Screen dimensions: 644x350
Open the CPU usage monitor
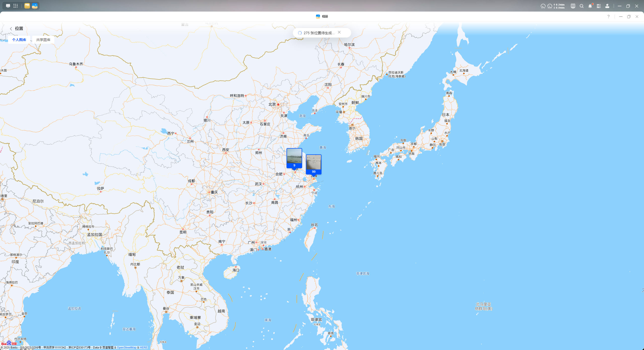pos(543,6)
